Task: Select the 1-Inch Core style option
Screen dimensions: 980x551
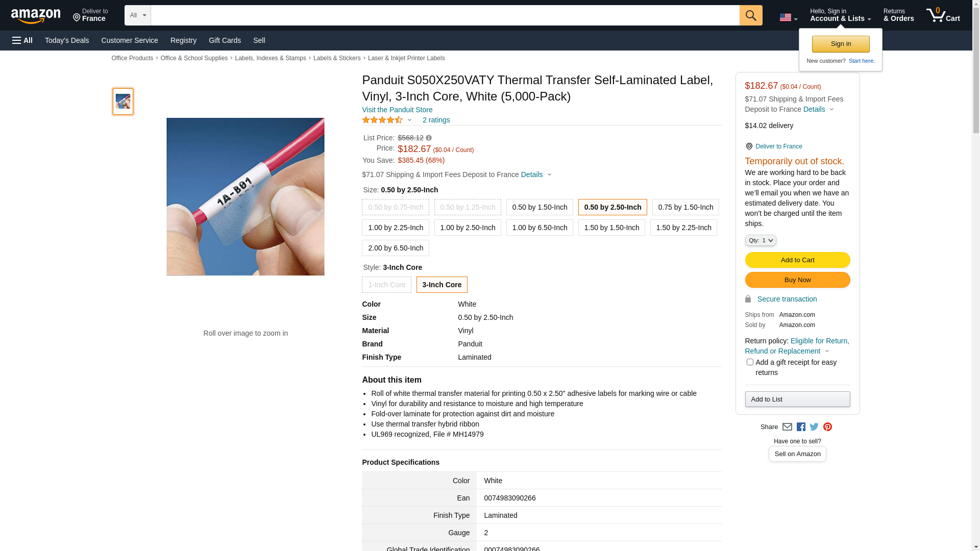Action: 386,285
